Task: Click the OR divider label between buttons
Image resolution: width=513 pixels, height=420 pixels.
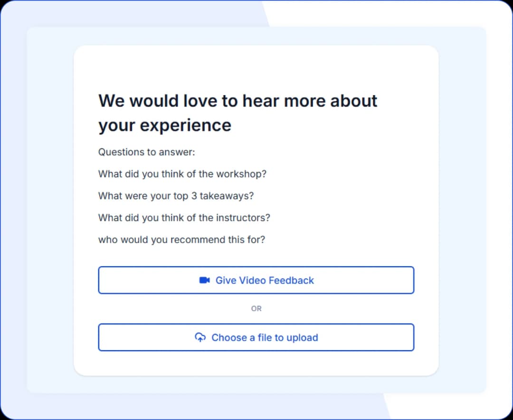Action: tap(256, 308)
